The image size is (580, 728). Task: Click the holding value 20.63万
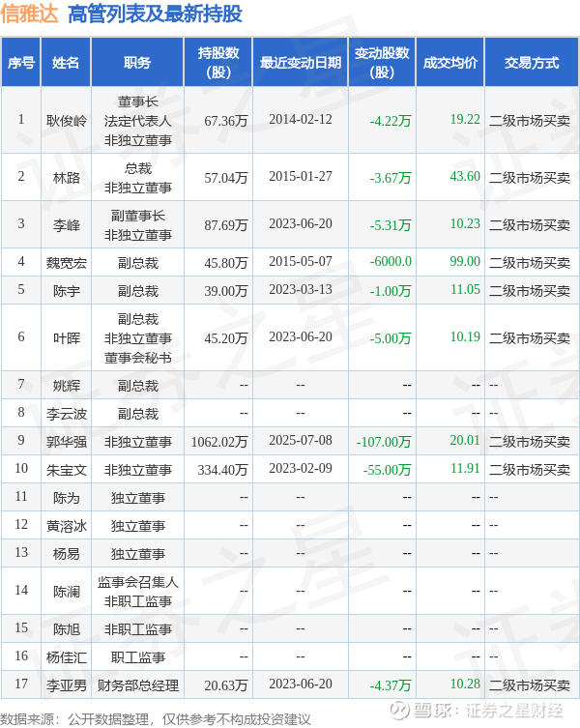point(225,684)
